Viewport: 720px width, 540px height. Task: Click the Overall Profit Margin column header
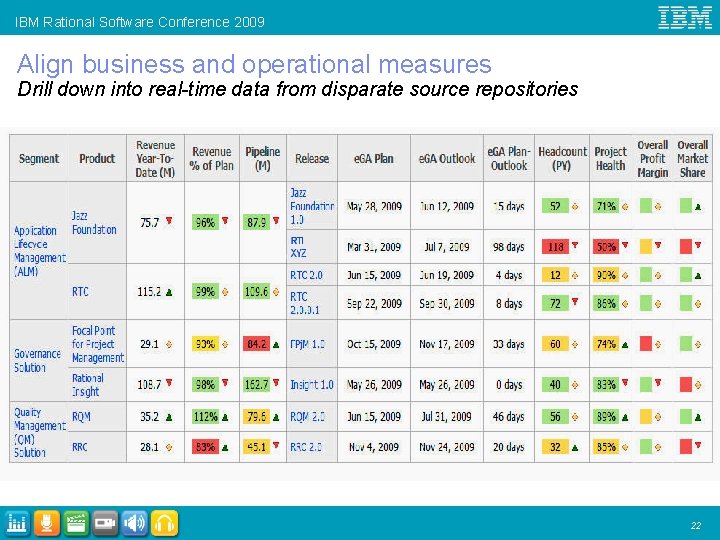652,158
